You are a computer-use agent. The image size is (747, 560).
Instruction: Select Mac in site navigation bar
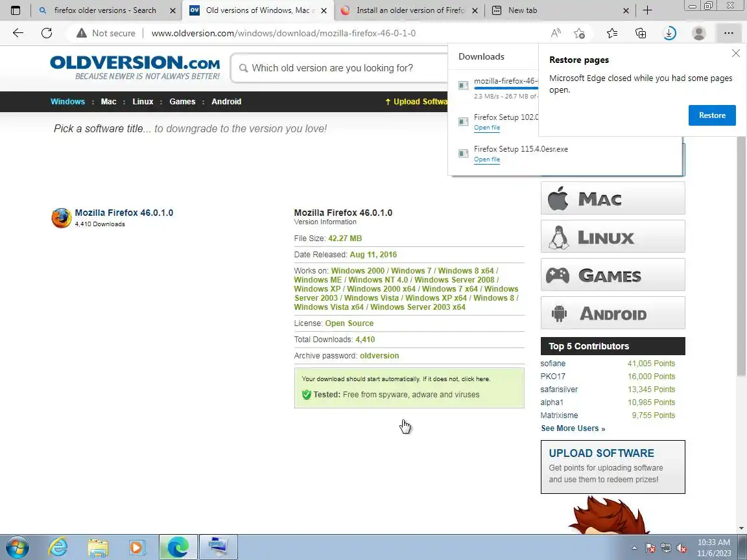[109, 101]
